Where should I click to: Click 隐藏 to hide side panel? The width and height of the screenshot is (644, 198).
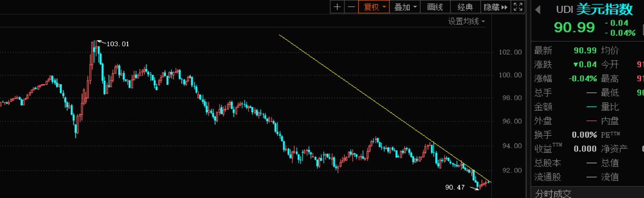[495, 7]
